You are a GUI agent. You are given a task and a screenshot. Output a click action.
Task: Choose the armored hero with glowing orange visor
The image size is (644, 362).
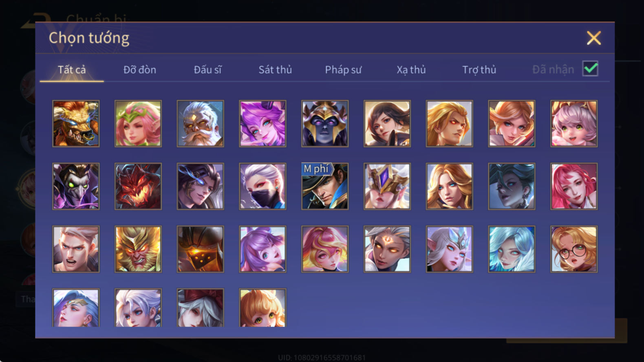coord(200,249)
